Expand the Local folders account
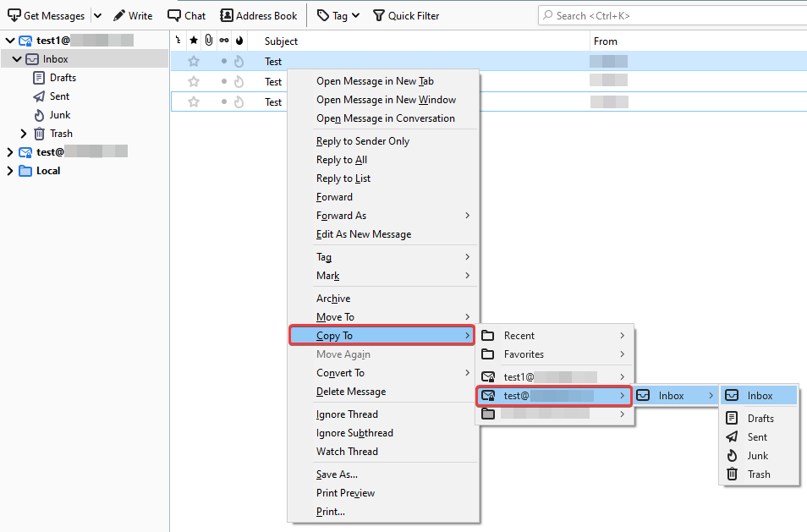This screenshot has width=807, height=532. point(10,171)
